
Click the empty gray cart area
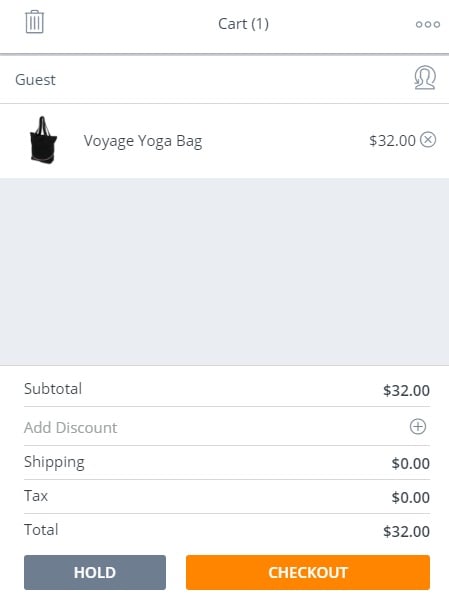coord(224,272)
